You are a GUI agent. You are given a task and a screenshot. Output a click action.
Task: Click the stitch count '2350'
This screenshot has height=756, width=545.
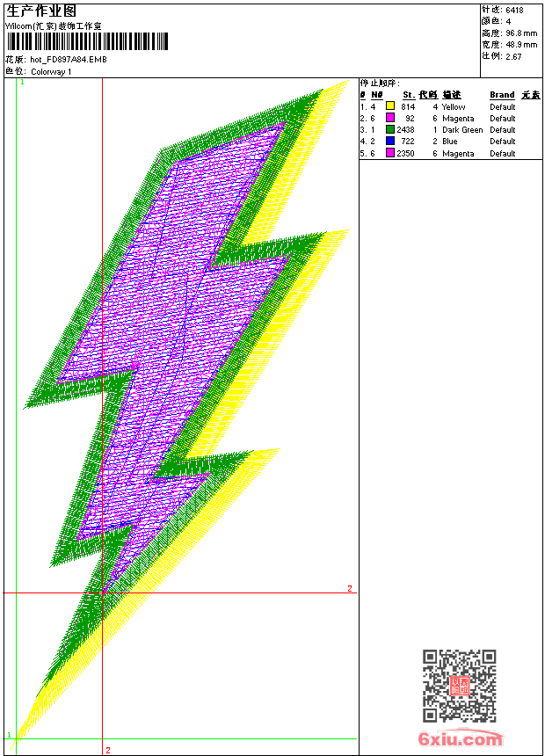pos(405,153)
